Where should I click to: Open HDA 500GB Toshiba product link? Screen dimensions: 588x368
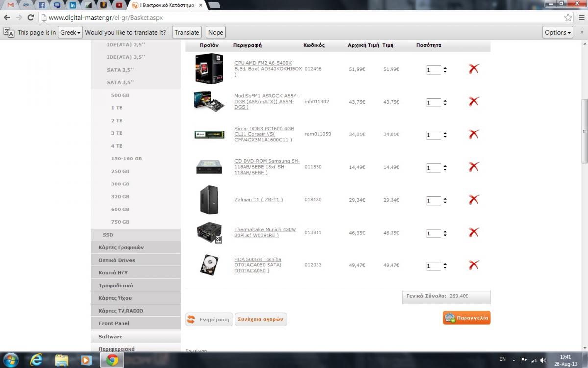[x=258, y=265]
